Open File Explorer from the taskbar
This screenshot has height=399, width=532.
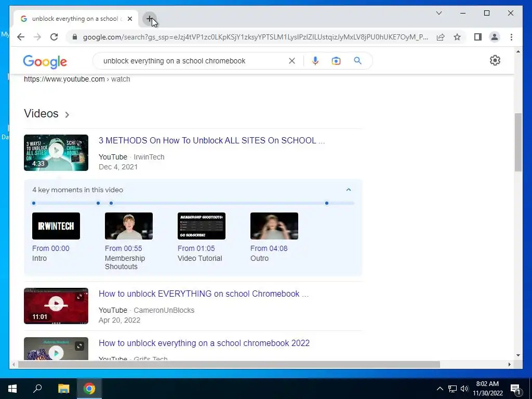click(x=63, y=389)
